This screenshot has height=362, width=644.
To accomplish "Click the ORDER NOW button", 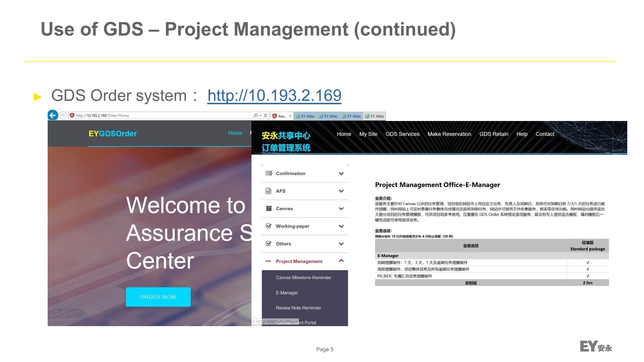I will pos(158,297).
